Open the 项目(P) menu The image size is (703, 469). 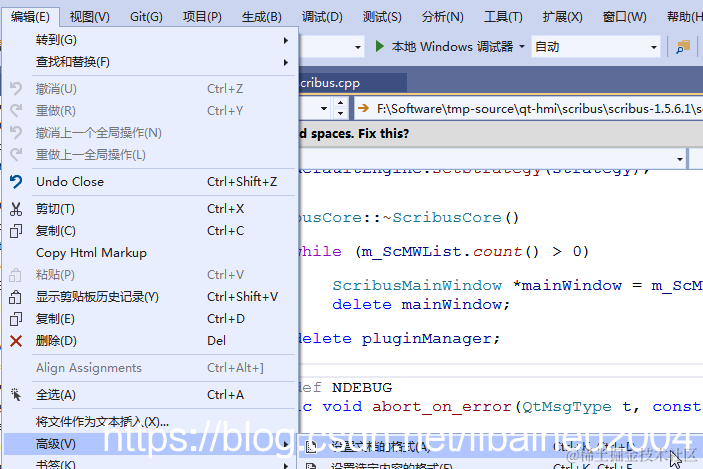(202, 17)
